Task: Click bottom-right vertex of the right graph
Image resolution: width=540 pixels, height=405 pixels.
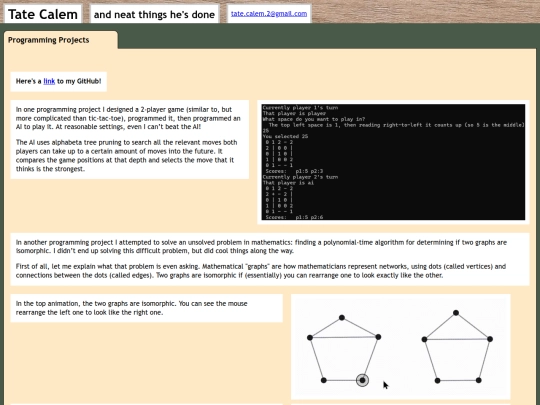Action: (x=478, y=380)
